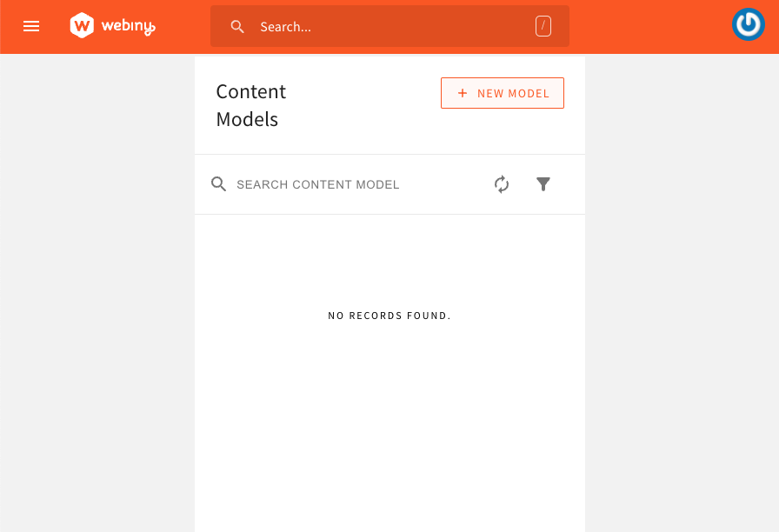Click the "/" keyboard shortcut badge

pyautogui.click(x=543, y=26)
